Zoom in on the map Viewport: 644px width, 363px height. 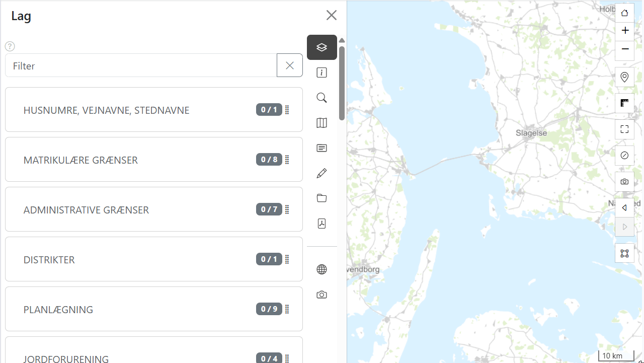pos(624,31)
